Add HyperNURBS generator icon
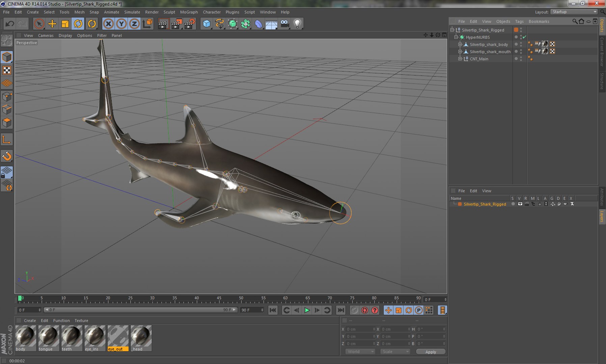Viewport: 606px width, 364px height. coord(232,24)
